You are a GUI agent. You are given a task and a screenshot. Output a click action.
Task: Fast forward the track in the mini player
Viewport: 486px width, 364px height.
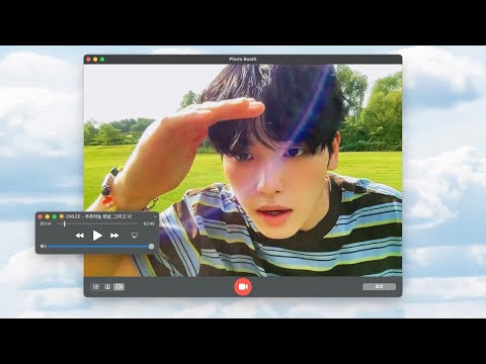(114, 236)
